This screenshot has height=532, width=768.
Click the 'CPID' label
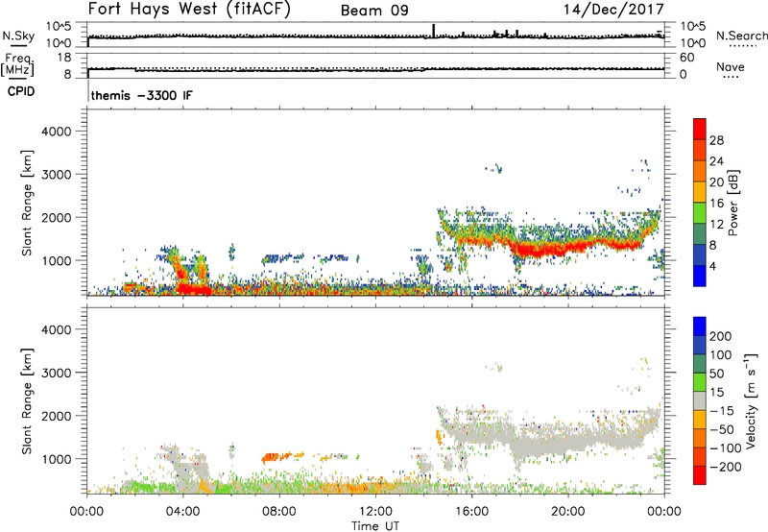[x=20, y=91]
